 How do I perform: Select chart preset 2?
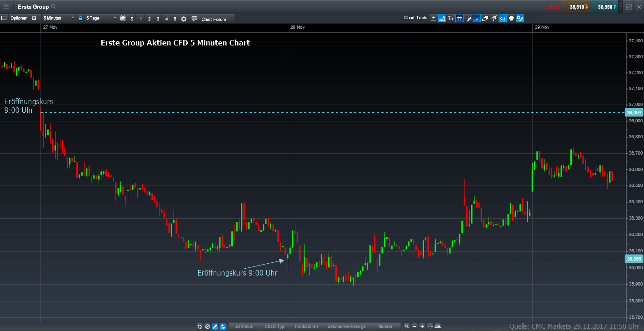pyautogui.click(x=149, y=19)
